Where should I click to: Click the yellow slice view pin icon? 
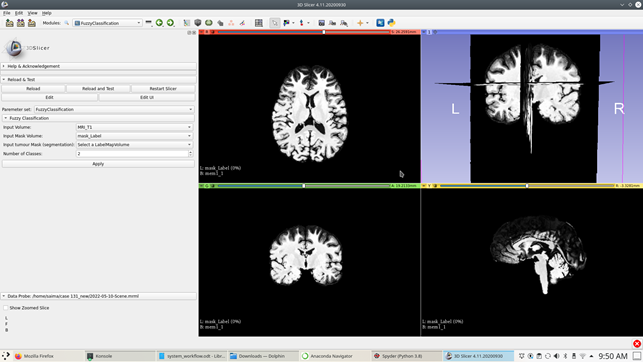(424, 186)
